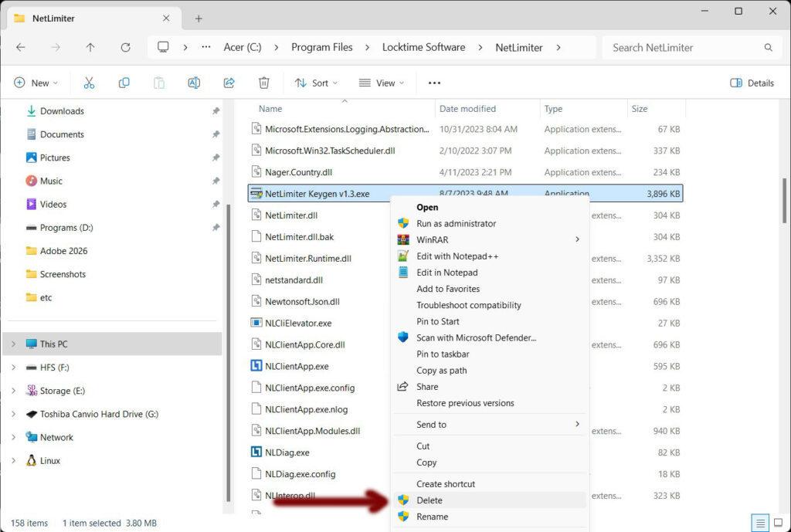Click the Copy icon in toolbar
The image size is (791, 532).
click(124, 83)
